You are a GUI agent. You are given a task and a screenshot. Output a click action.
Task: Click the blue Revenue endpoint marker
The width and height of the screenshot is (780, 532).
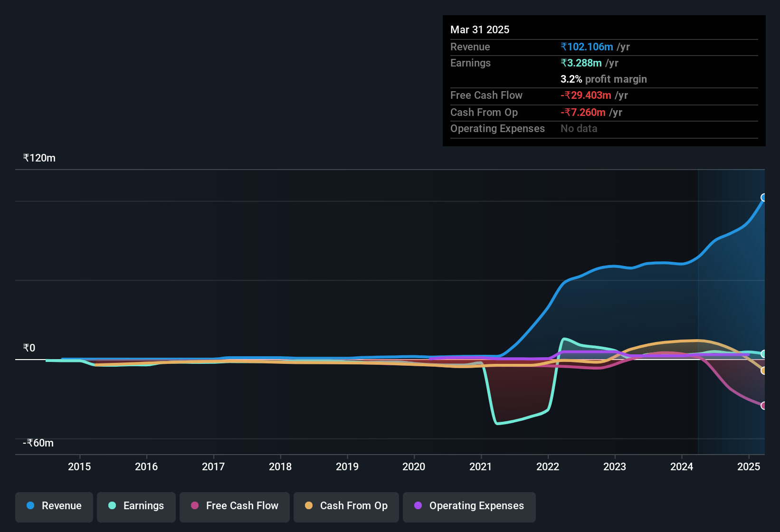click(x=763, y=198)
